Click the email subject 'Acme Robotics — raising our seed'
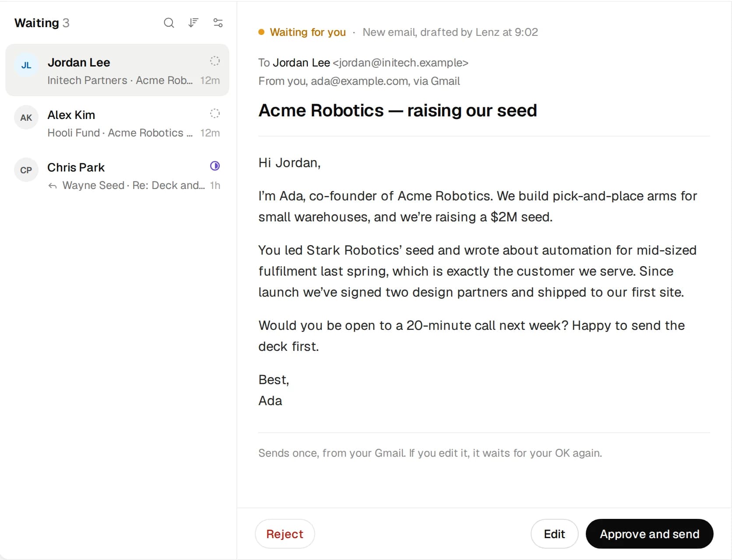 (x=398, y=110)
